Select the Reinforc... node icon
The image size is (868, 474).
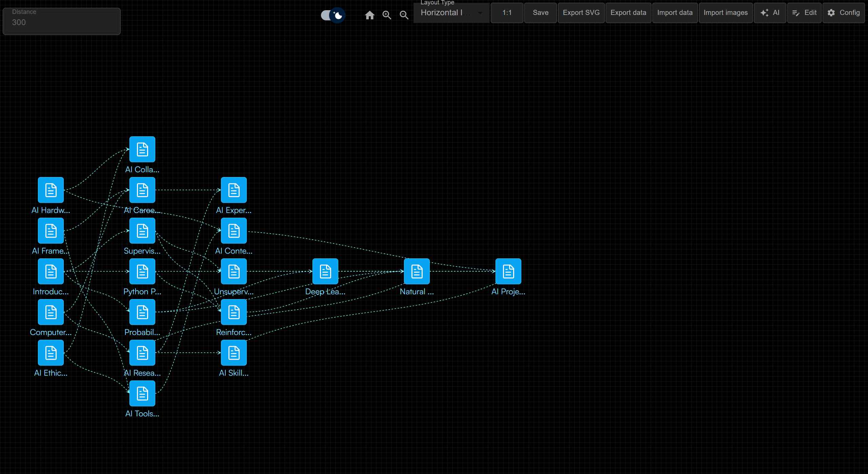coord(234,312)
